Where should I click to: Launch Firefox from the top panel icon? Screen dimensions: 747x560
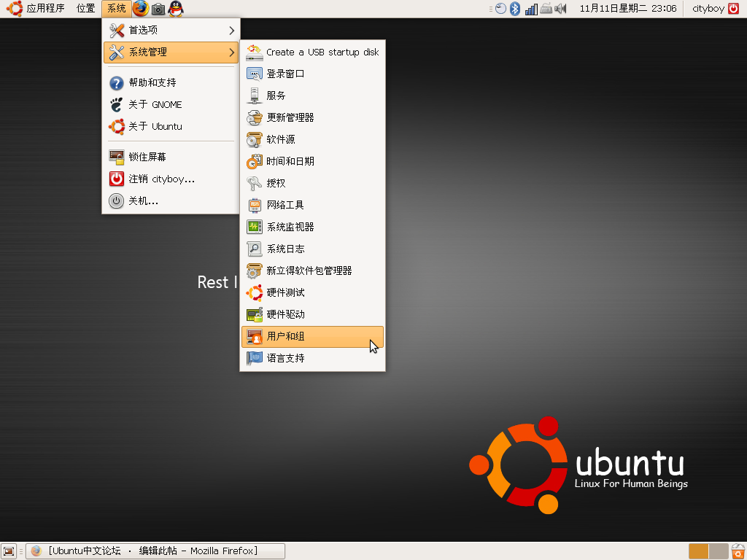tap(141, 8)
